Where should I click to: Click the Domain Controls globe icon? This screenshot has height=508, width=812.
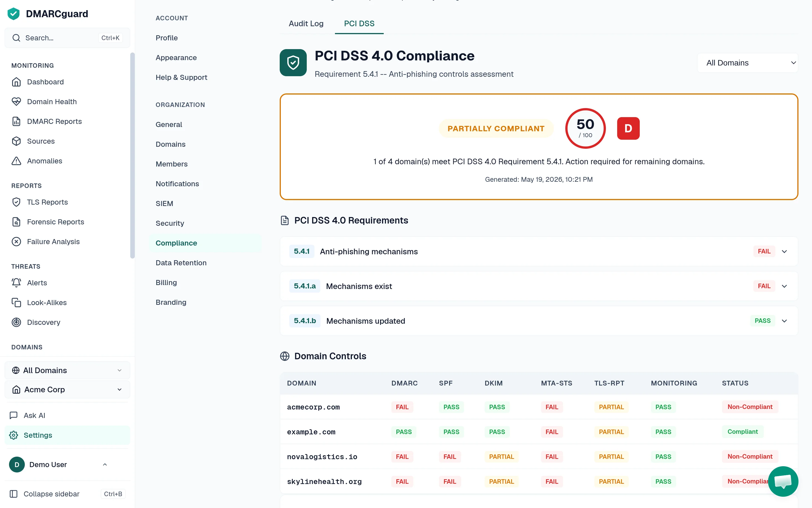(284, 356)
